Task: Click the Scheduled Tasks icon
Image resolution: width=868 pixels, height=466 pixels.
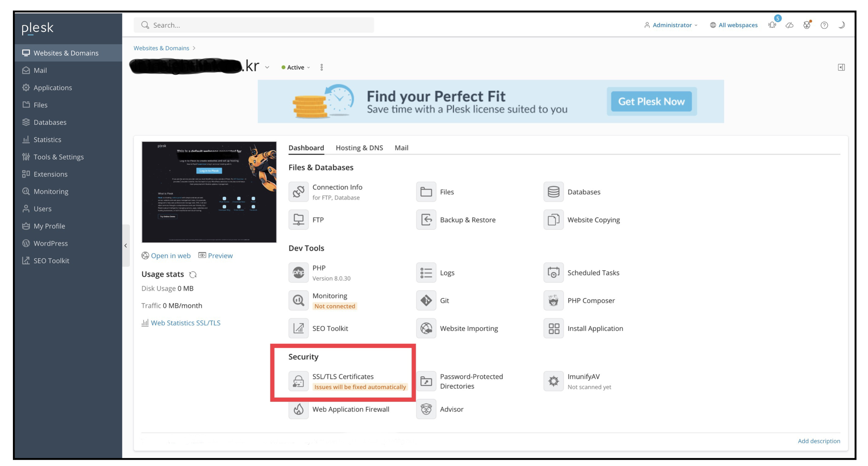Action: coord(553,273)
